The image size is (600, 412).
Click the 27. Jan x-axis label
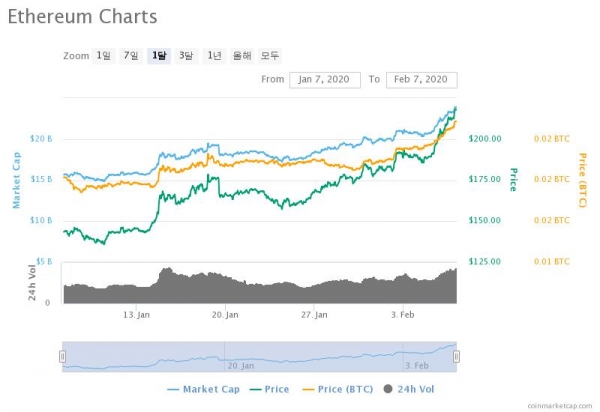[x=314, y=315]
